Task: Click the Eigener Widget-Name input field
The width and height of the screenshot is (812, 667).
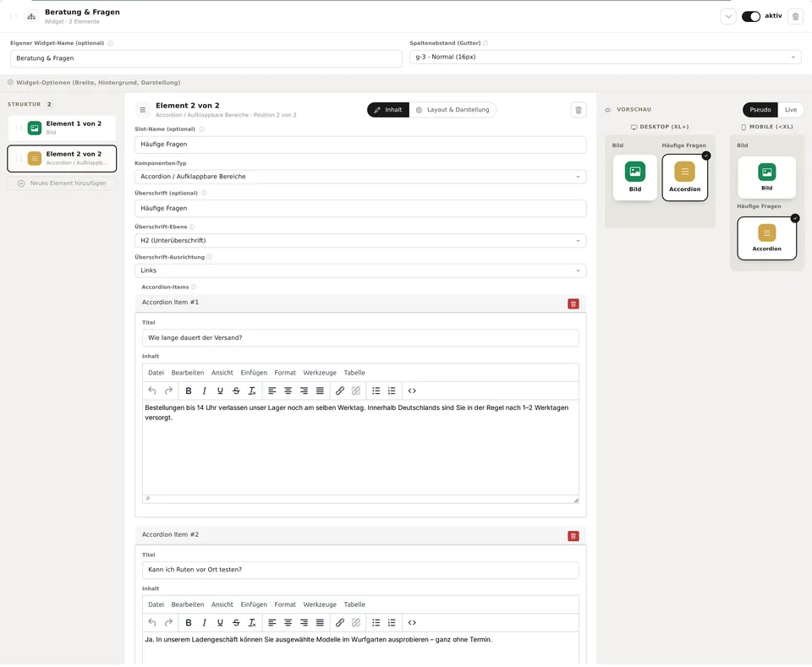Action: 206,58
